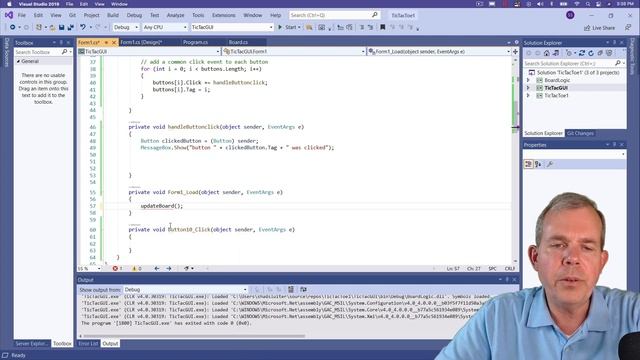Click the Solution Explorer Home icon

(x=547, y=53)
